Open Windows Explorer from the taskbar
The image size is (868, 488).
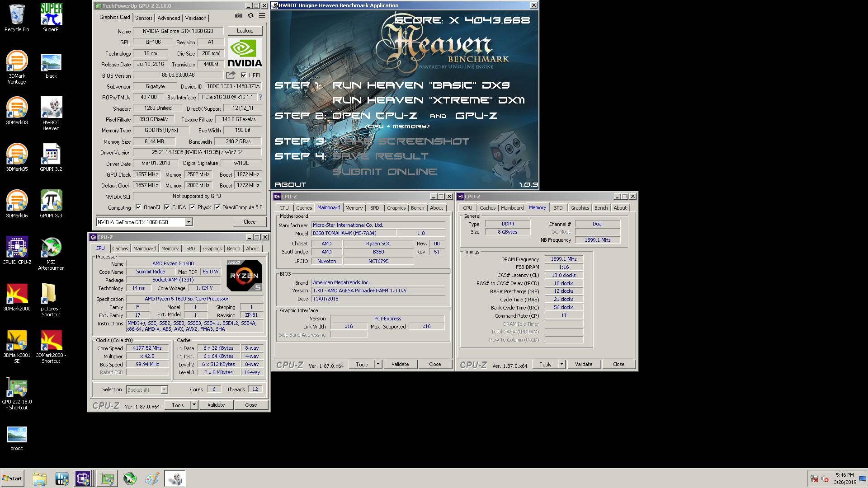tap(39, 479)
